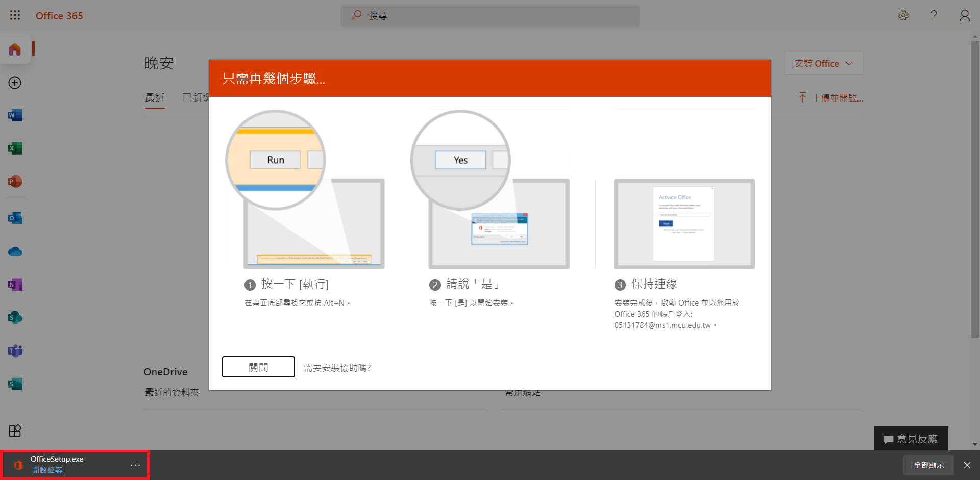
Task: Open OfficeSetup.exe download options menu
Action: click(135, 465)
